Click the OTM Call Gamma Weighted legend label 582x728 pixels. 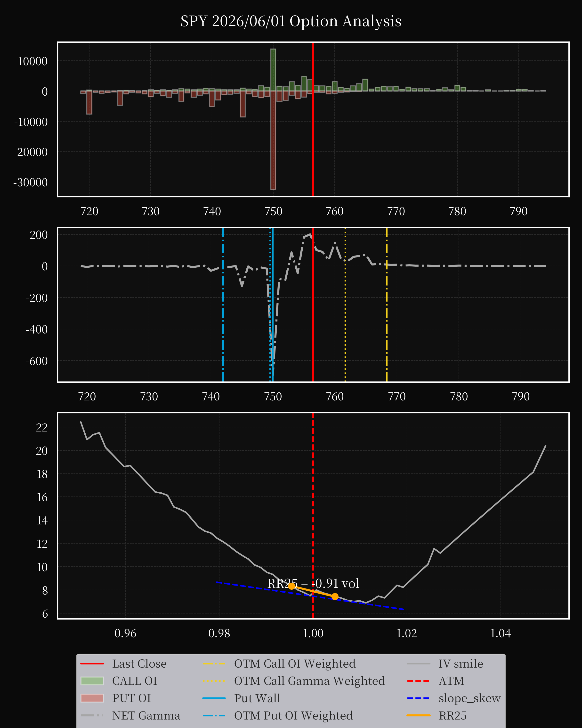pyautogui.click(x=309, y=681)
